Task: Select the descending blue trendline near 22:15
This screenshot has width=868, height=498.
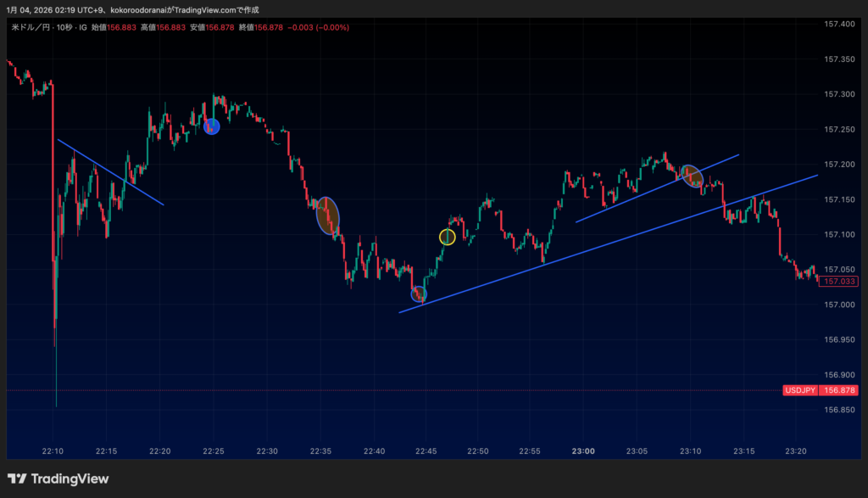Action: tap(110, 171)
